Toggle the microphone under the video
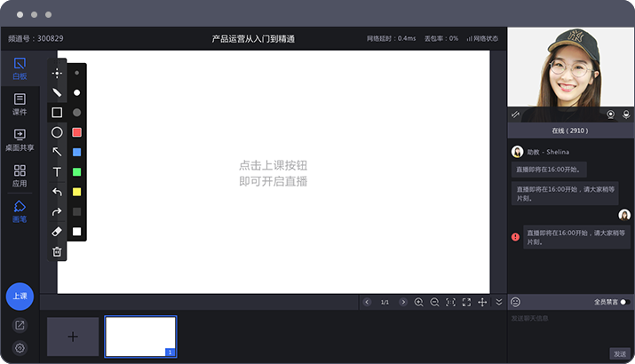The width and height of the screenshot is (635, 364). point(625,114)
